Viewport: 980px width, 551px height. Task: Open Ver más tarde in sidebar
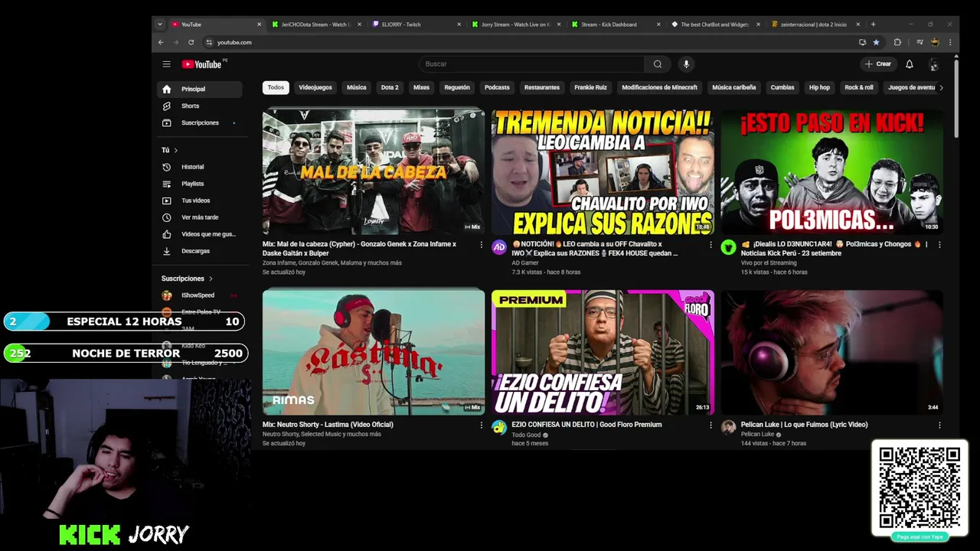(x=200, y=217)
